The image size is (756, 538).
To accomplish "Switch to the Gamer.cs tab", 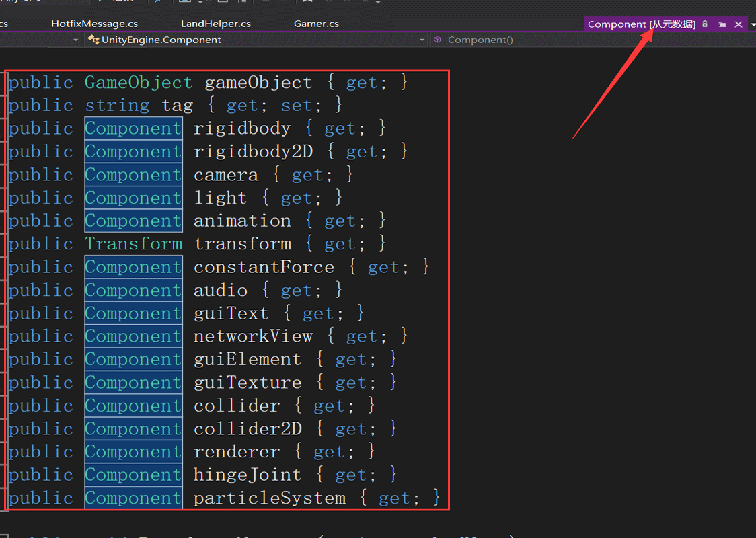I will [x=316, y=23].
